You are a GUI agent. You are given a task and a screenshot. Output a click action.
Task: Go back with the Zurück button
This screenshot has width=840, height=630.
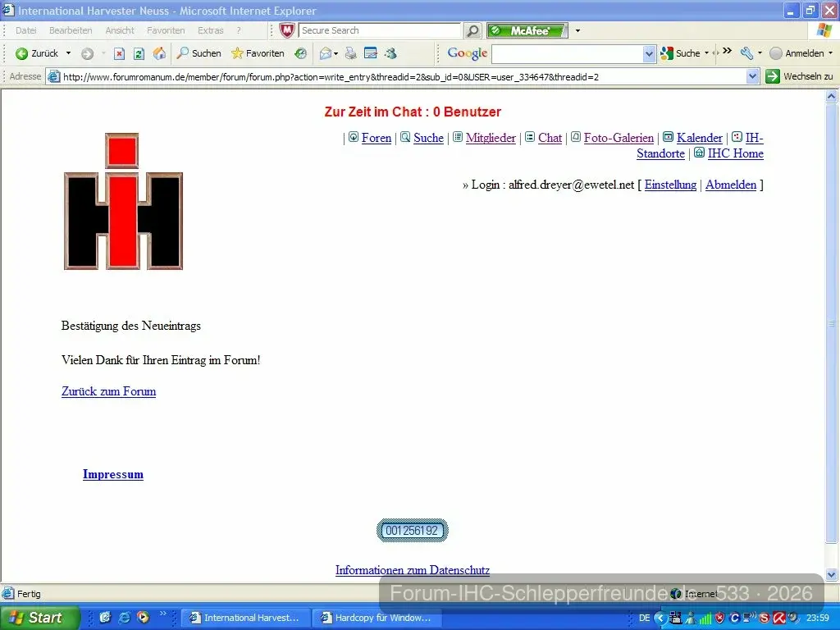click(x=36, y=53)
